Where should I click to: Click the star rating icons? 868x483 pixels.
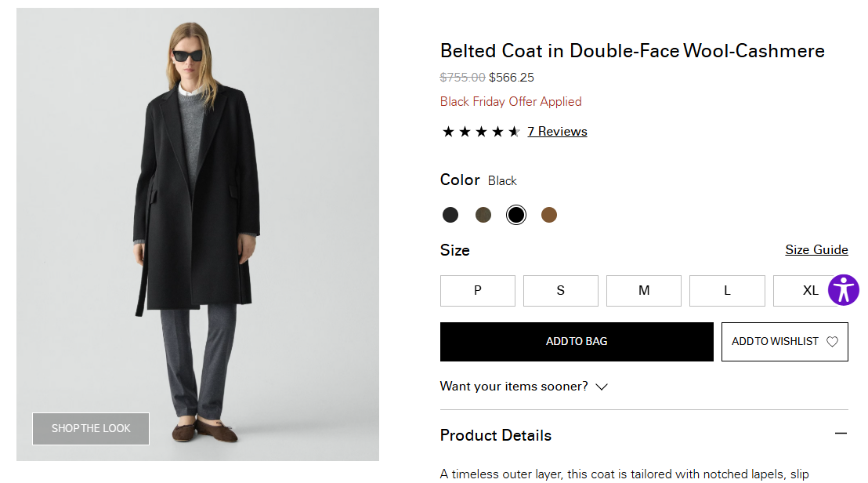(480, 132)
